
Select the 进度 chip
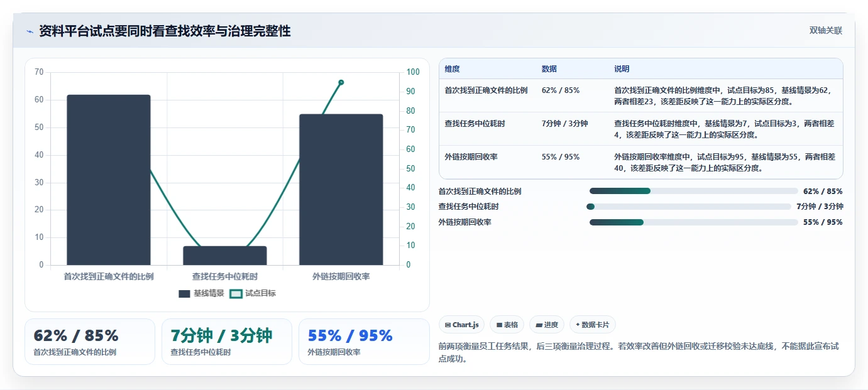click(547, 325)
